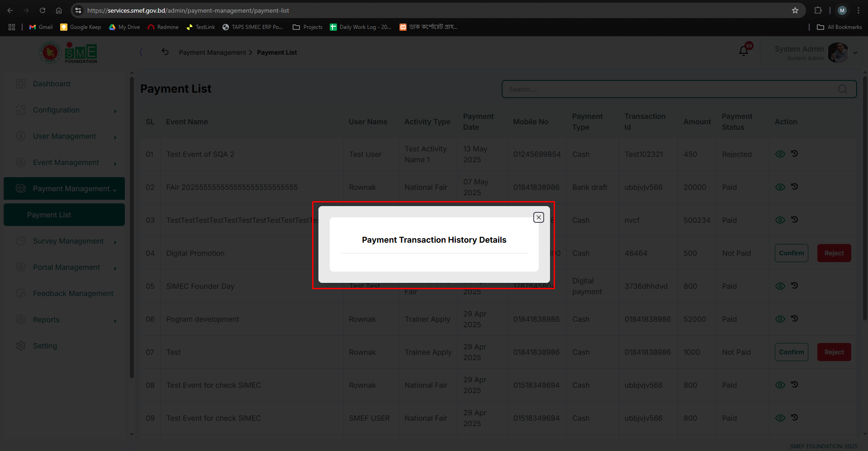This screenshot has width=868, height=451.
Task: Bookmark this page with star icon
Action: tap(795, 10)
